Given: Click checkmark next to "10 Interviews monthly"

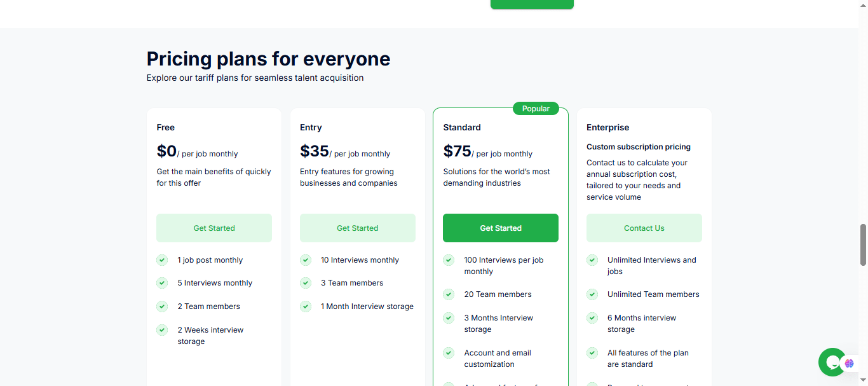Looking at the screenshot, I should [x=306, y=260].
